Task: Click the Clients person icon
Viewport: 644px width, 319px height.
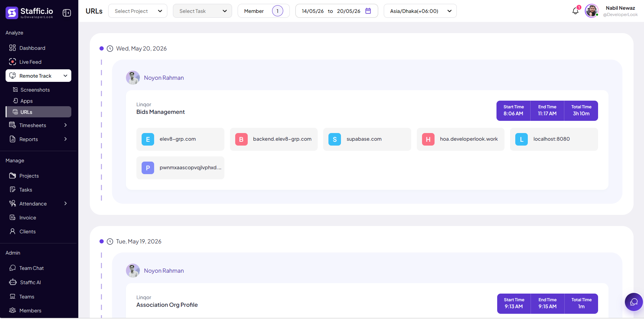Action: (x=13, y=231)
